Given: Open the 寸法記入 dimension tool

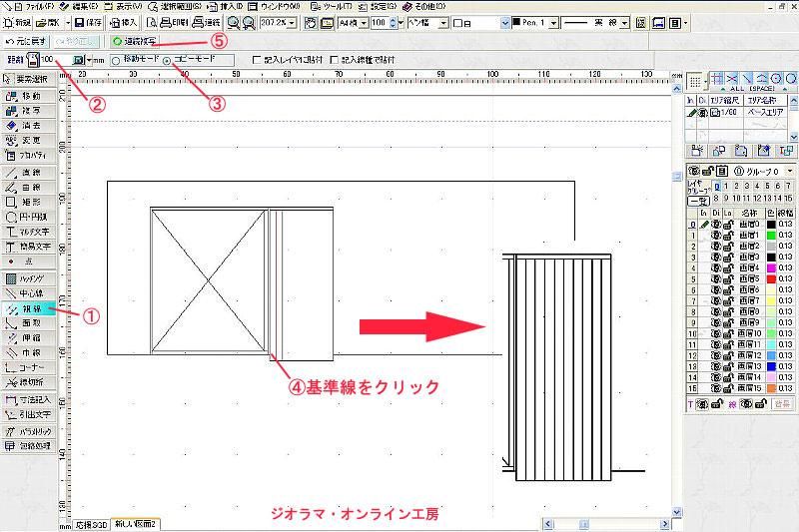Looking at the screenshot, I should pyautogui.click(x=30, y=400).
